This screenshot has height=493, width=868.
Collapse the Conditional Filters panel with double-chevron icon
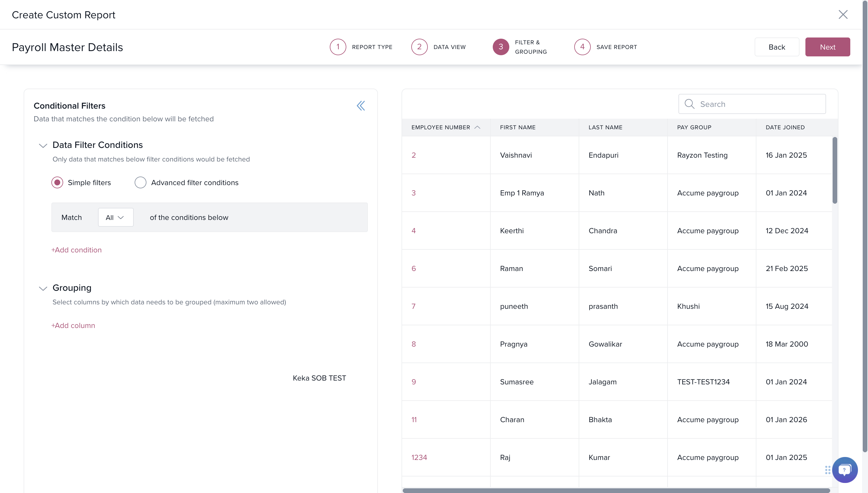tap(360, 106)
